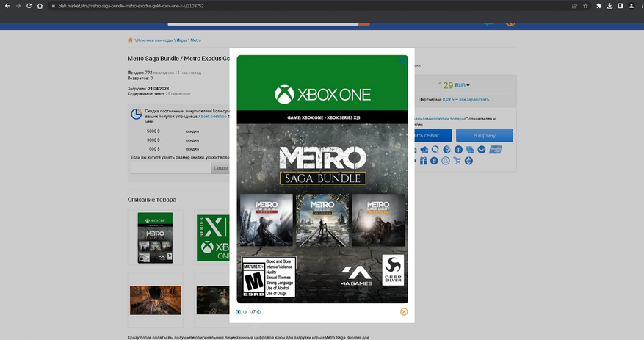644x340 pixels.
Task: Click the Скидка button beside the input
Action: tap(220, 167)
